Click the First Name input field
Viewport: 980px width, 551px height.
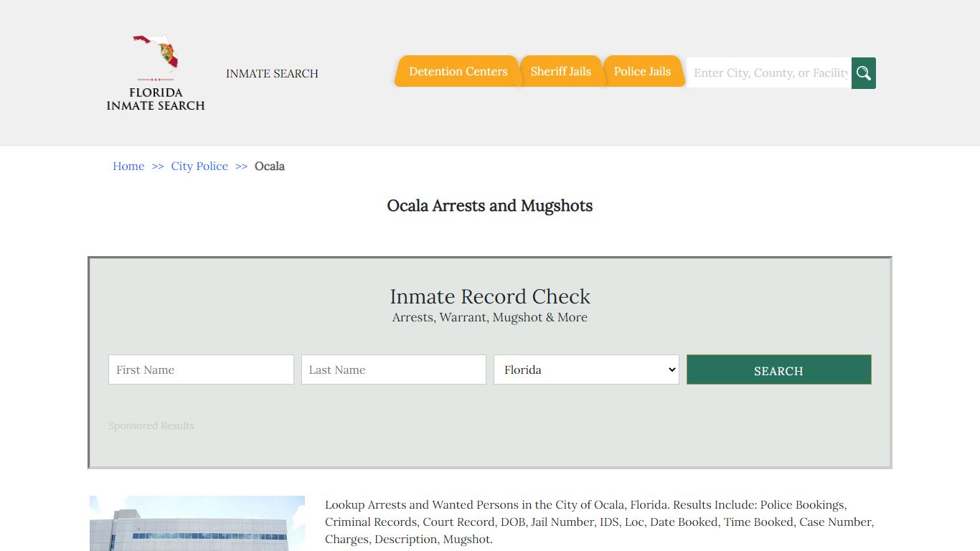tap(201, 369)
